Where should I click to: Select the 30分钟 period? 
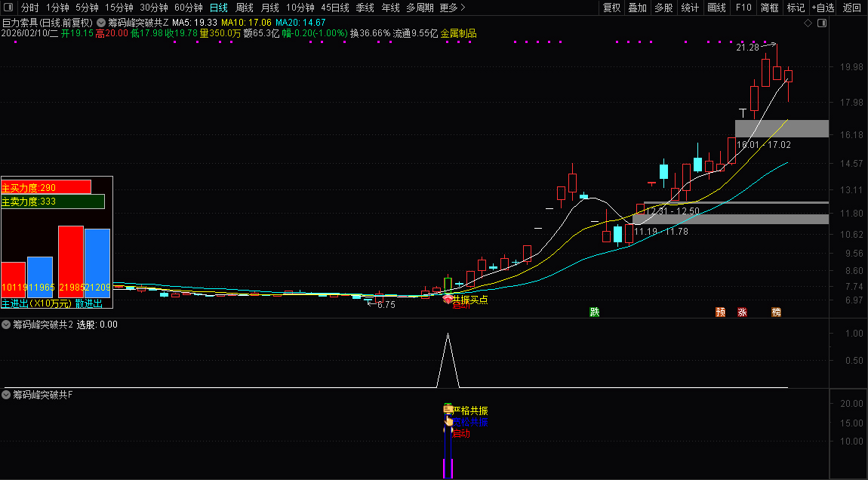click(154, 8)
